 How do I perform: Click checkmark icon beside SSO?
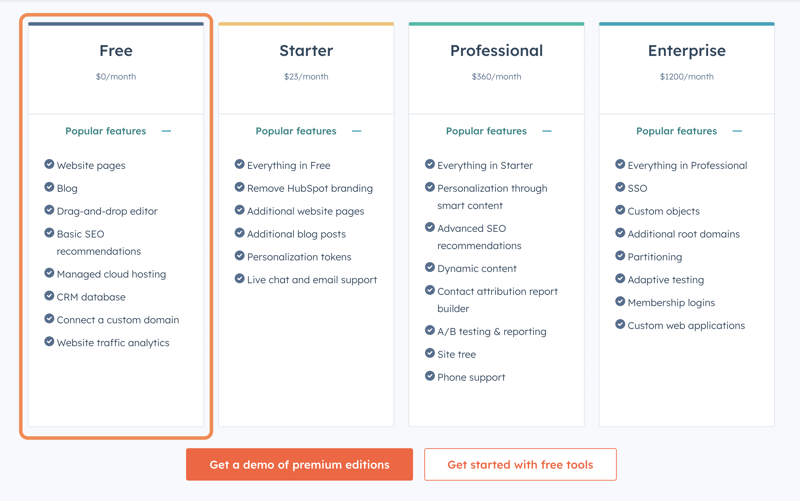pyautogui.click(x=620, y=187)
